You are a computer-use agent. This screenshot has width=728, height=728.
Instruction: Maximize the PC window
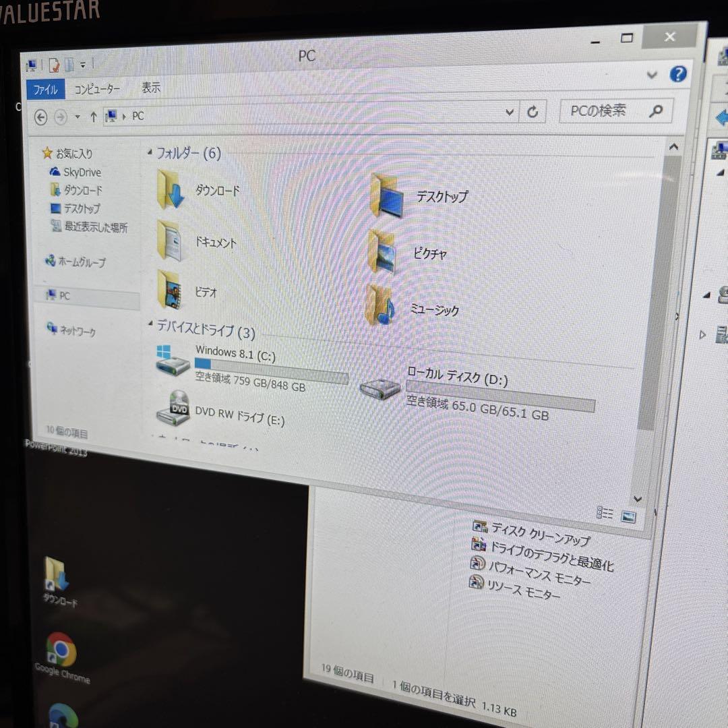pyautogui.click(x=627, y=38)
